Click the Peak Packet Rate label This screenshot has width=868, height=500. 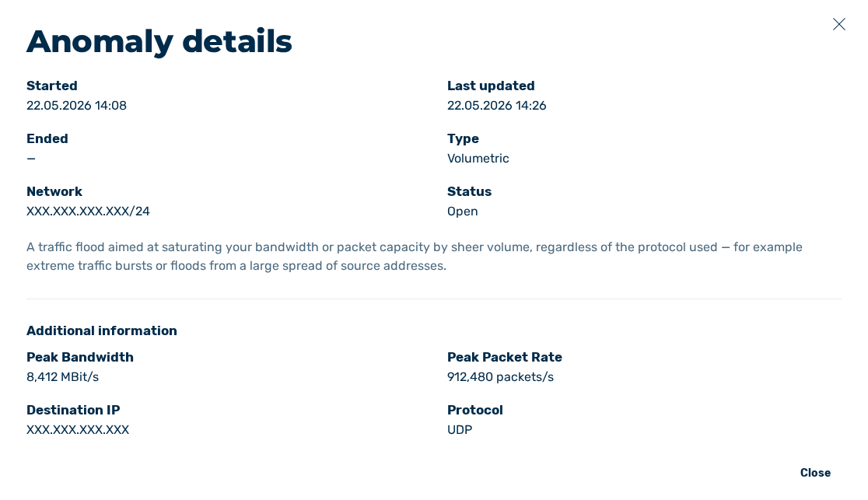pos(504,357)
